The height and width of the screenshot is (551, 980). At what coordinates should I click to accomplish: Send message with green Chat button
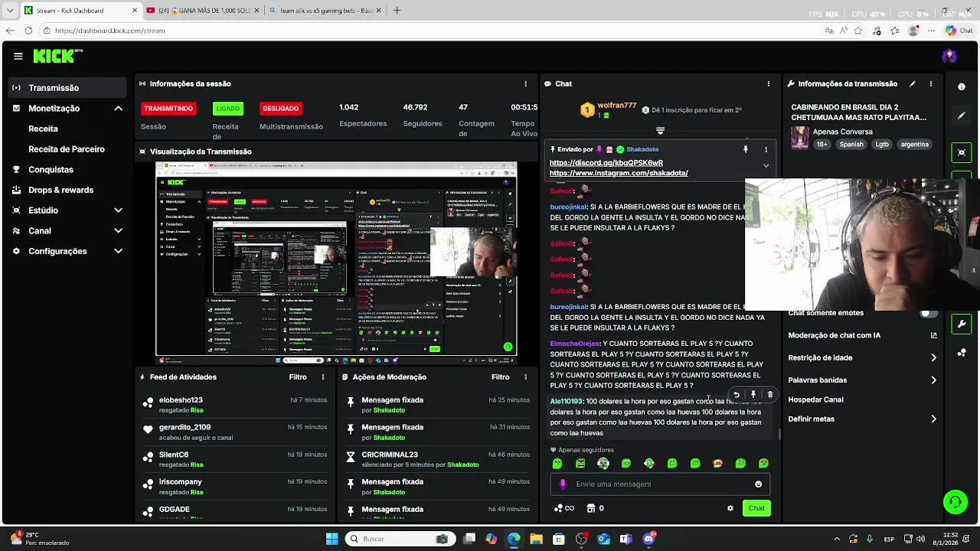tap(756, 508)
